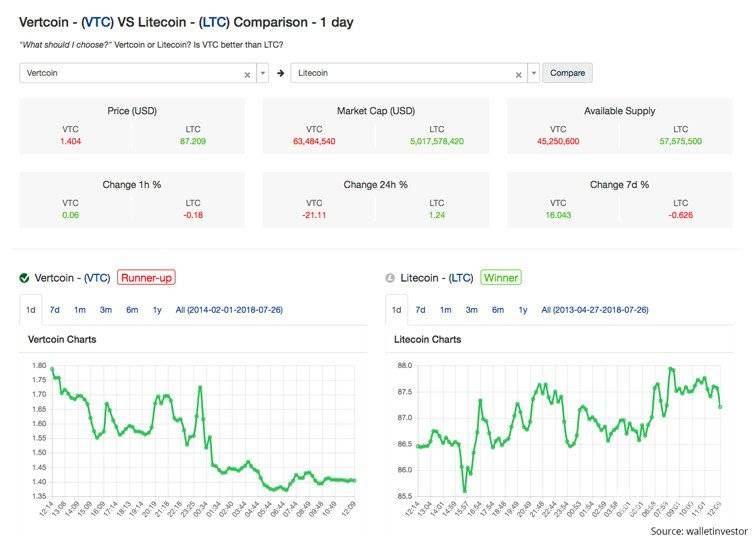Image resolution: width=752 pixels, height=538 pixels.
Task: Click inside the Vertcoin selection field
Action: pos(138,73)
